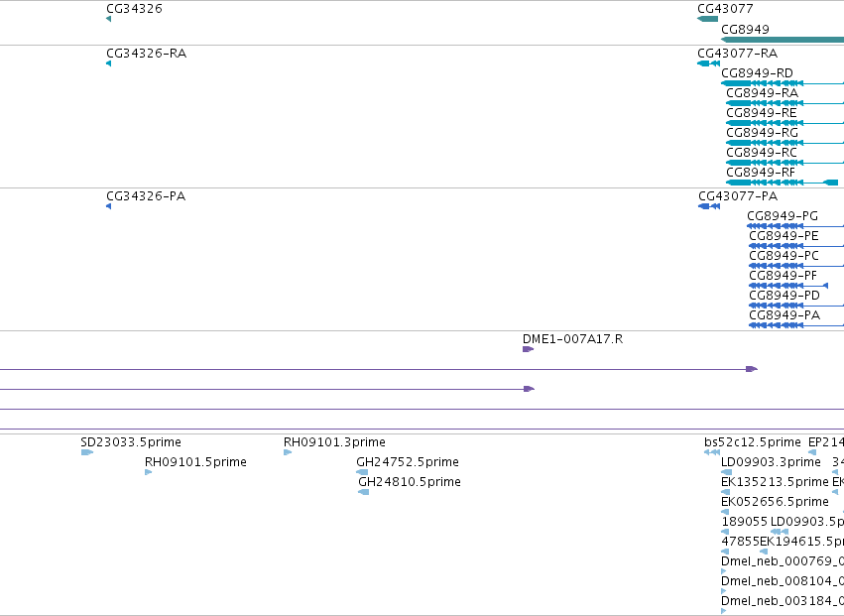
Task: Click the teal CG8949 gene bar glyph
Action: (783, 40)
